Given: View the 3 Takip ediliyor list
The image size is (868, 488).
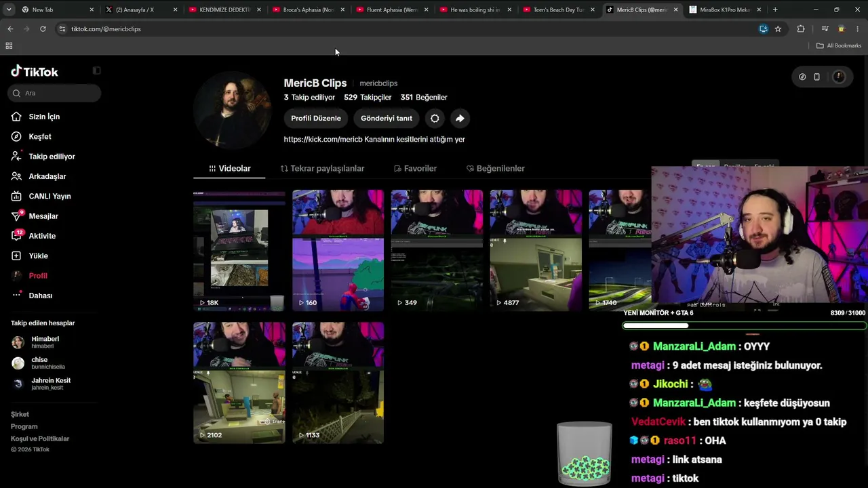Looking at the screenshot, I should 309,98.
